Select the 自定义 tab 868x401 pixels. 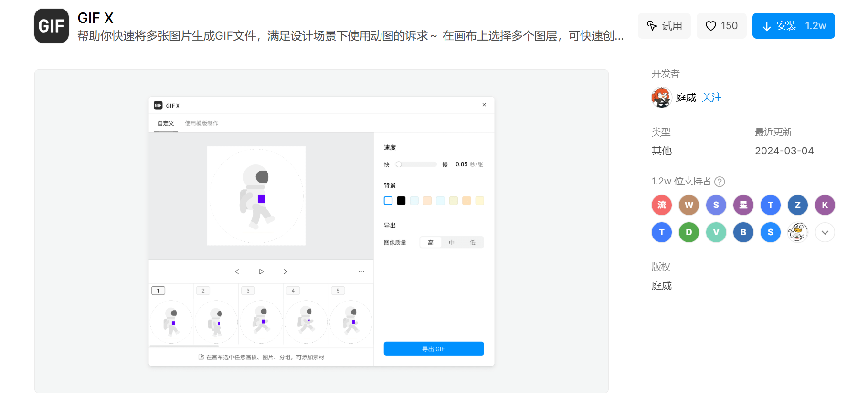166,123
